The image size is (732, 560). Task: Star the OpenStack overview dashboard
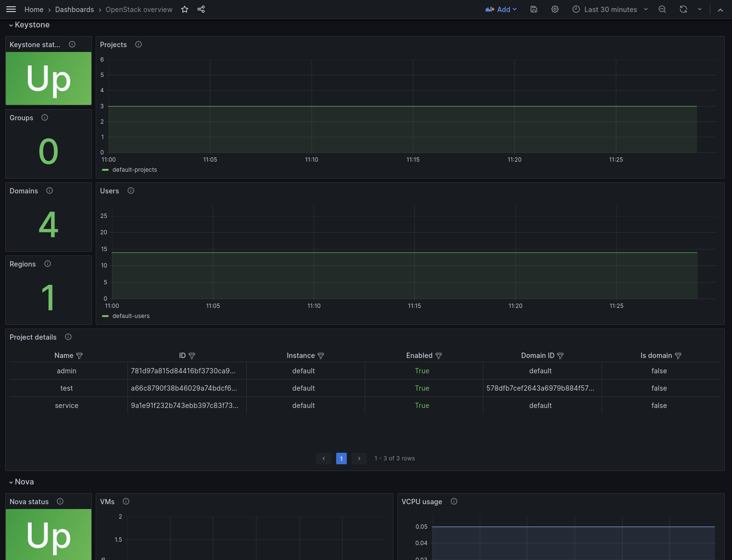tap(185, 10)
